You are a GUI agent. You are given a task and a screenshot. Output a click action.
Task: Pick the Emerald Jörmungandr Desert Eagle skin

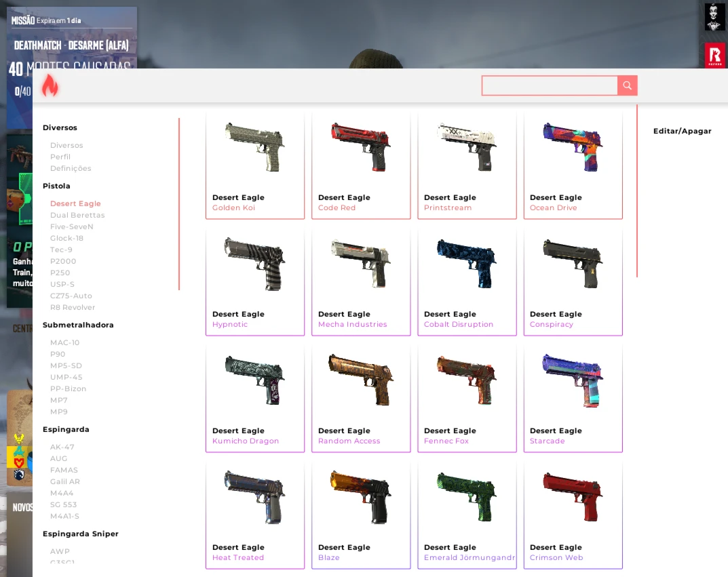(467, 515)
